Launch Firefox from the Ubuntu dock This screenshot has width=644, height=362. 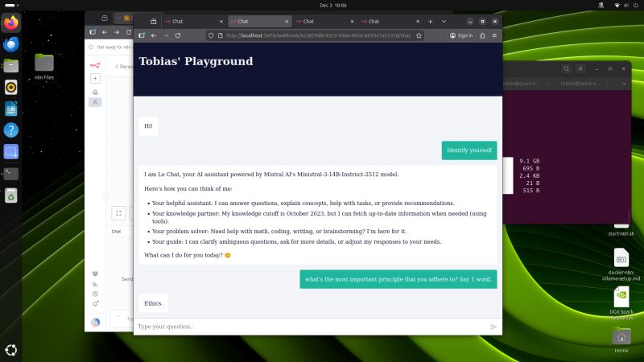point(10,23)
